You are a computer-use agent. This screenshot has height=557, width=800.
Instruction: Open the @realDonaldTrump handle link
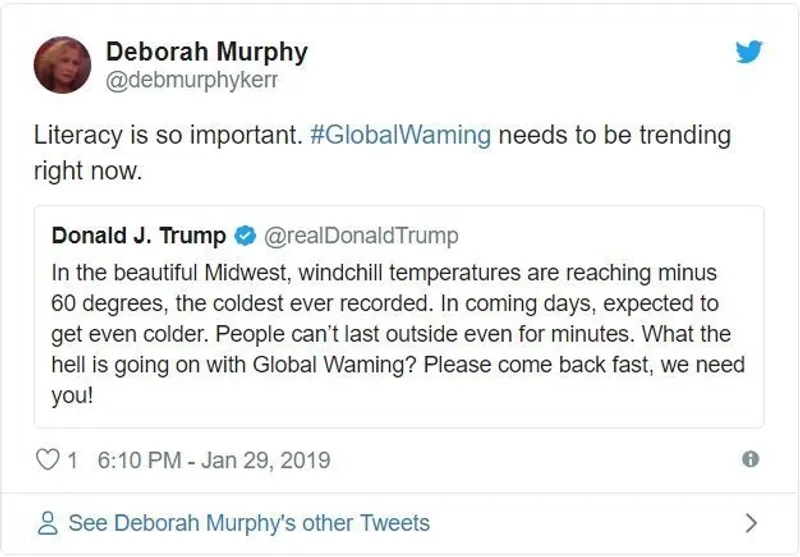[x=361, y=236]
